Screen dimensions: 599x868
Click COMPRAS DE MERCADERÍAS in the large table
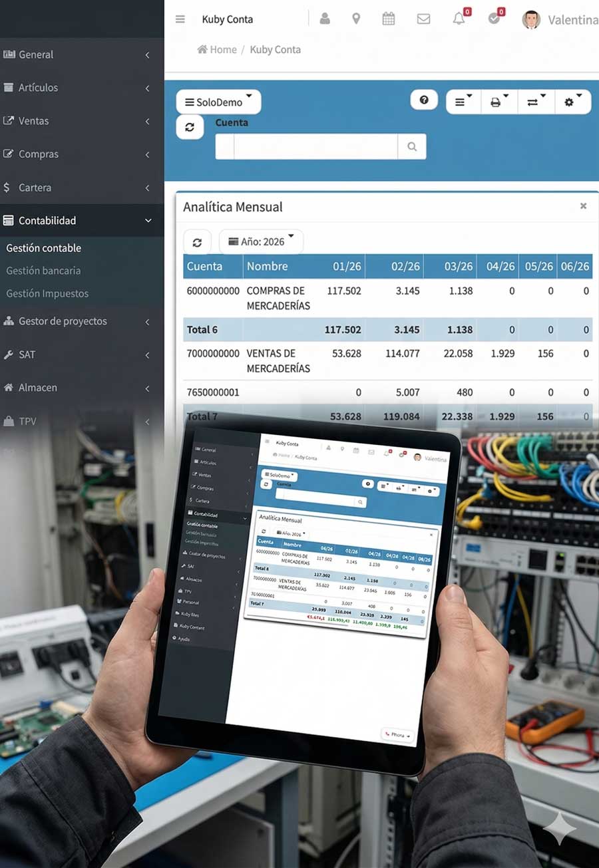278,298
